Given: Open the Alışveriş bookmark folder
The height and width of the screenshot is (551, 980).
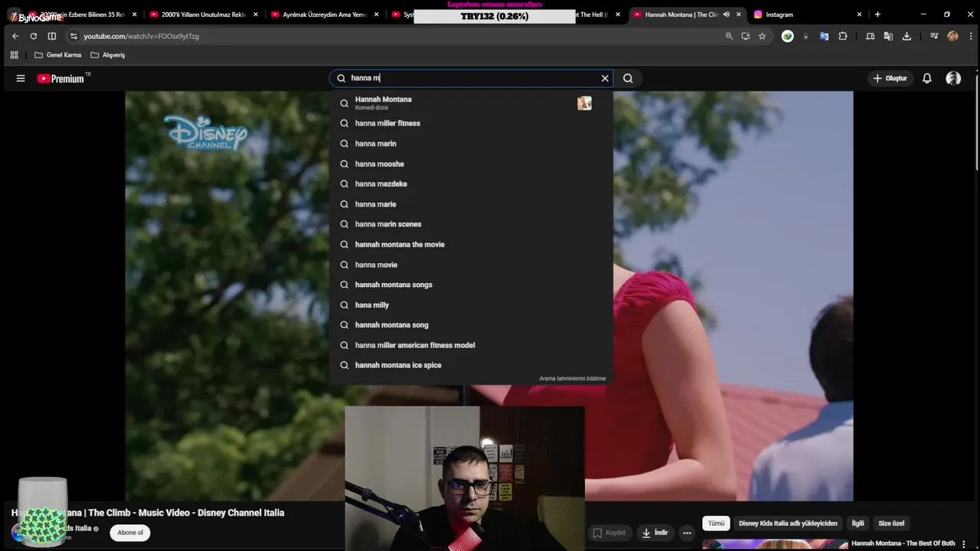Looking at the screenshot, I should coord(108,55).
